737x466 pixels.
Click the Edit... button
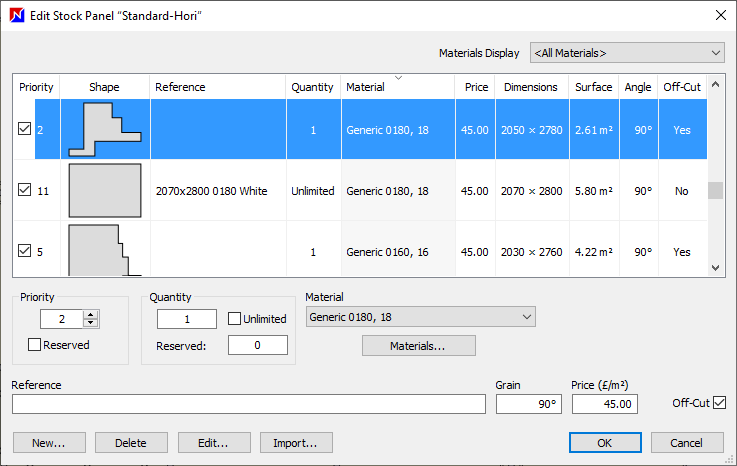pos(214,442)
